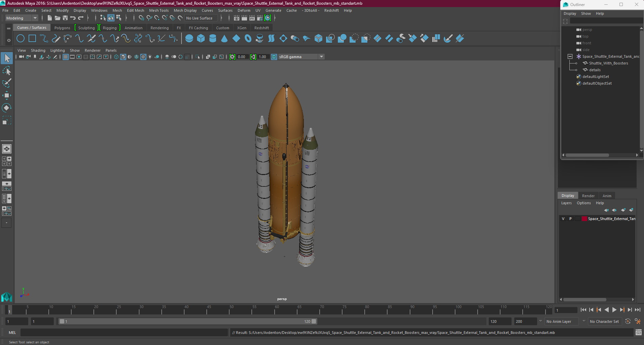Select Shuttle_With_Boosters in the Outliner
Viewport: 644px width, 345px height.
point(608,63)
